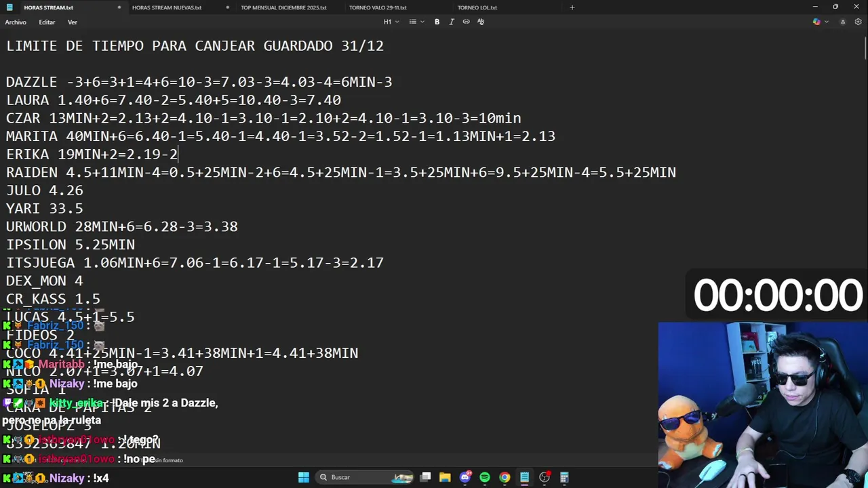Click the CZAR 13MIN+2 line
The image size is (868, 488).
(x=264, y=118)
